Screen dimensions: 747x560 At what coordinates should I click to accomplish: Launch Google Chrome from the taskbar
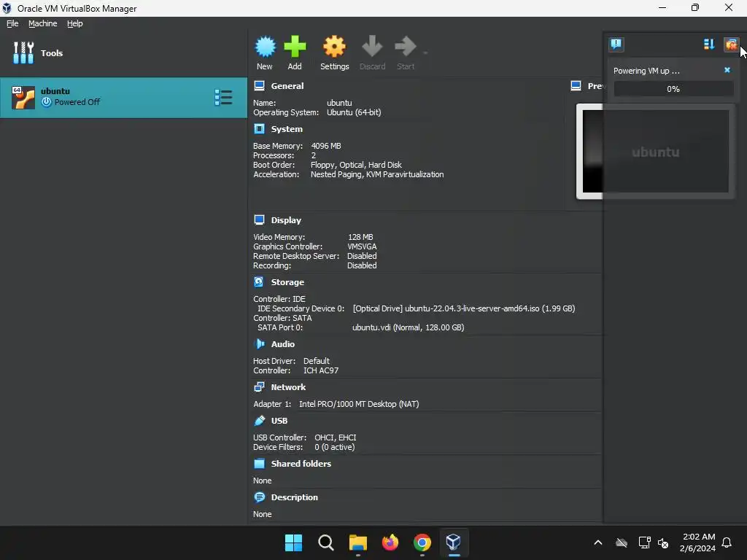(422, 542)
